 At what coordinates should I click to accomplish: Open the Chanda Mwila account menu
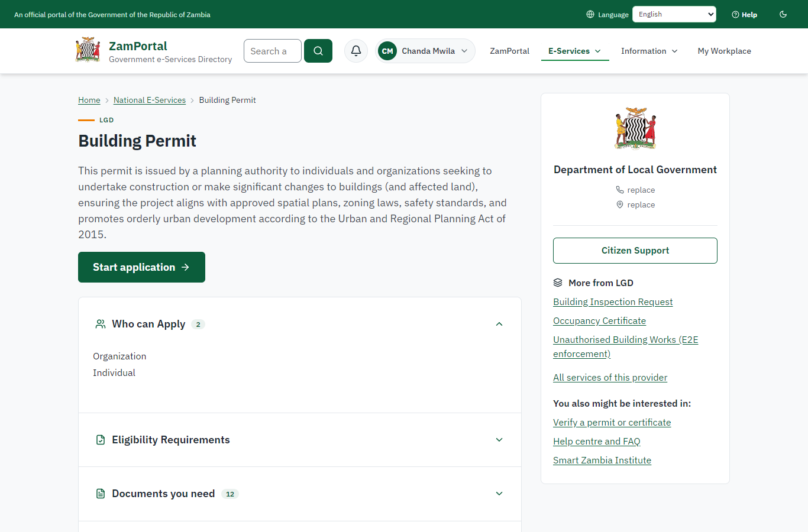click(x=425, y=51)
